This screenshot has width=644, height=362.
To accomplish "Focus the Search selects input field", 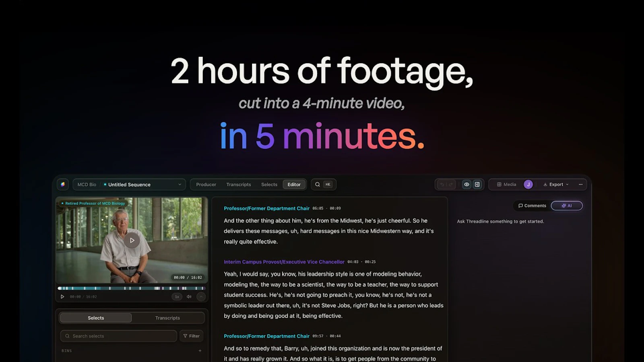I will point(118,336).
